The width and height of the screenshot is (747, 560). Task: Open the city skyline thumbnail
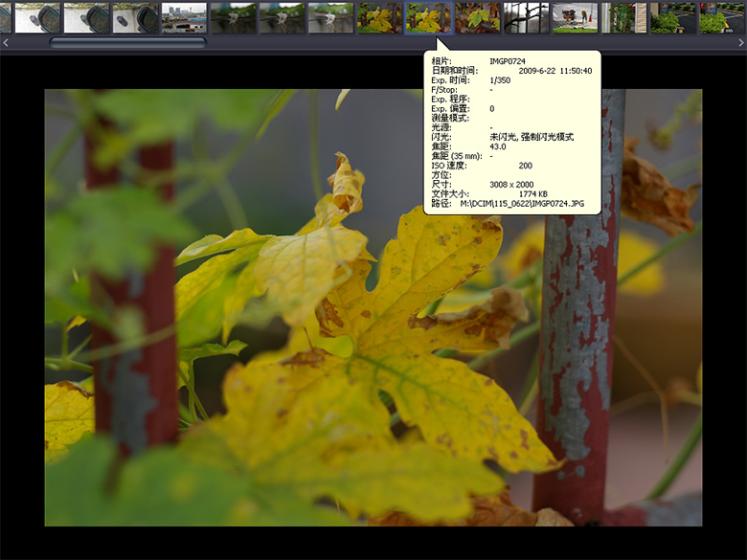click(x=184, y=17)
